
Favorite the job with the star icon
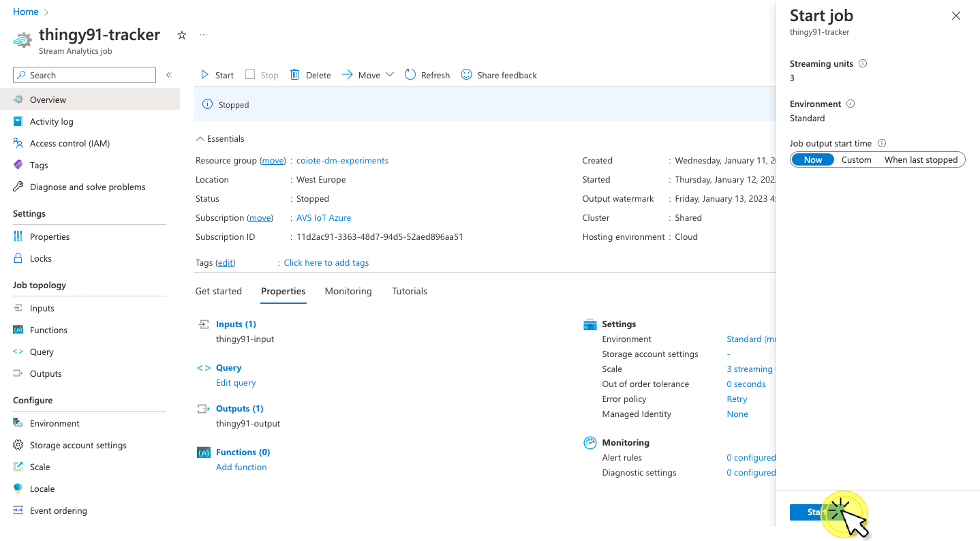click(x=182, y=35)
